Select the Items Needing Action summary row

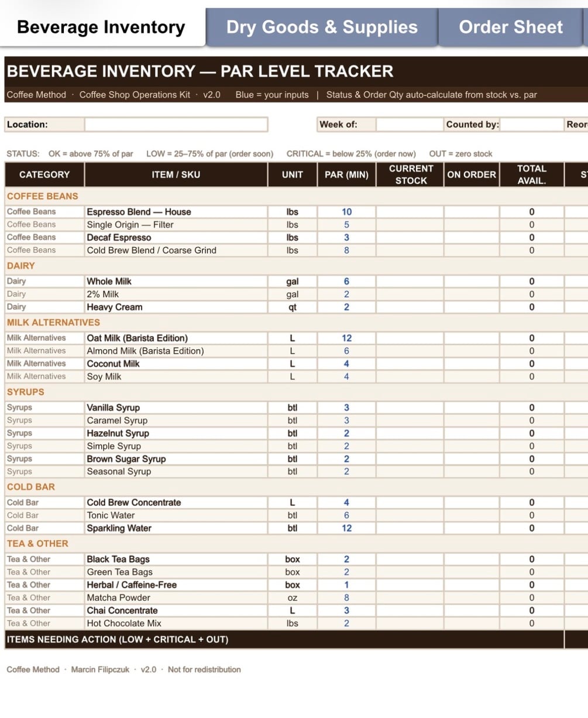[x=284, y=640]
